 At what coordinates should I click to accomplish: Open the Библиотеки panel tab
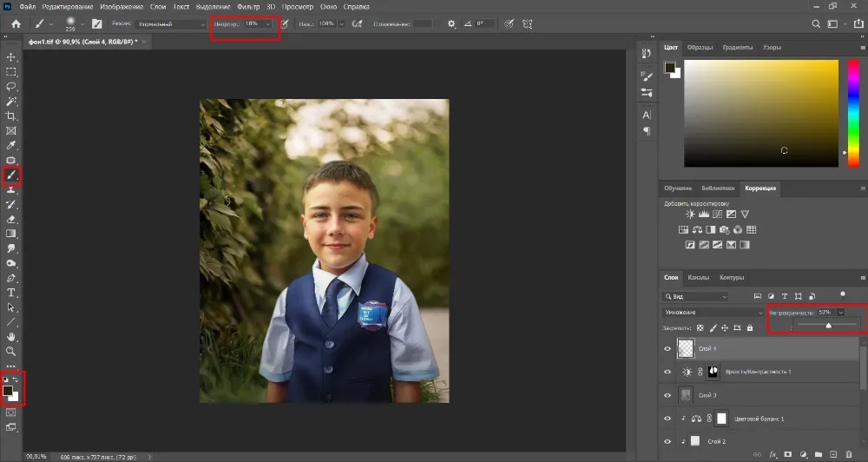(x=718, y=188)
